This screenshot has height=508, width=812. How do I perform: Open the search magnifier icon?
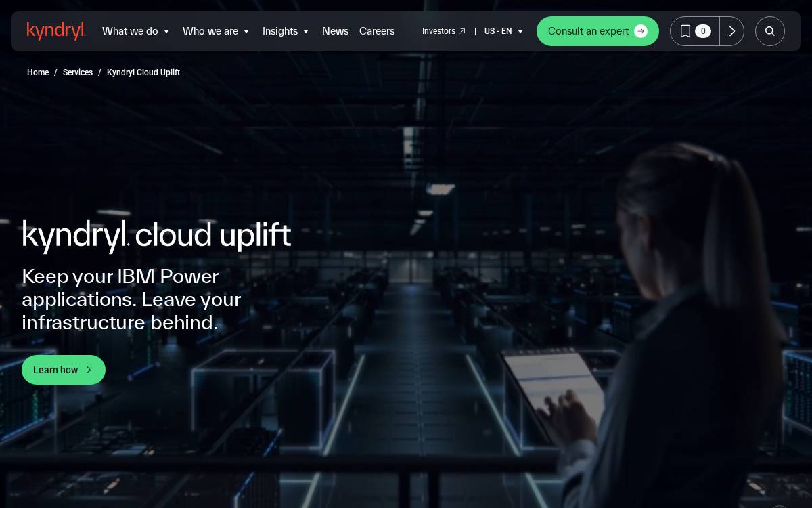(x=770, y=31)
